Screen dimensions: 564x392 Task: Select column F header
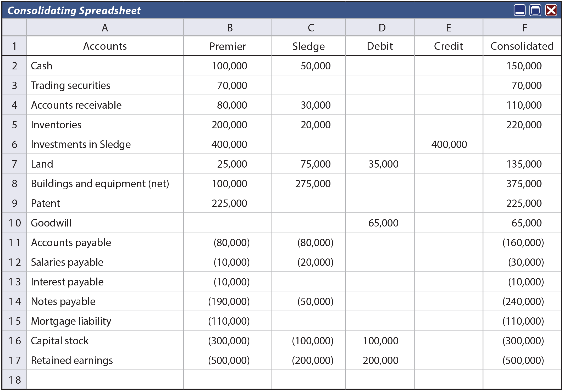[522, 27]
